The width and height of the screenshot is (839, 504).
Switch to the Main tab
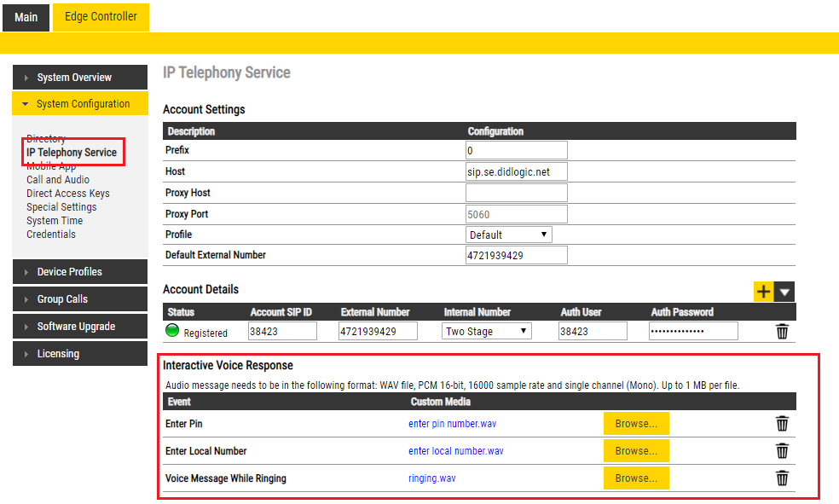coord(26,17)
